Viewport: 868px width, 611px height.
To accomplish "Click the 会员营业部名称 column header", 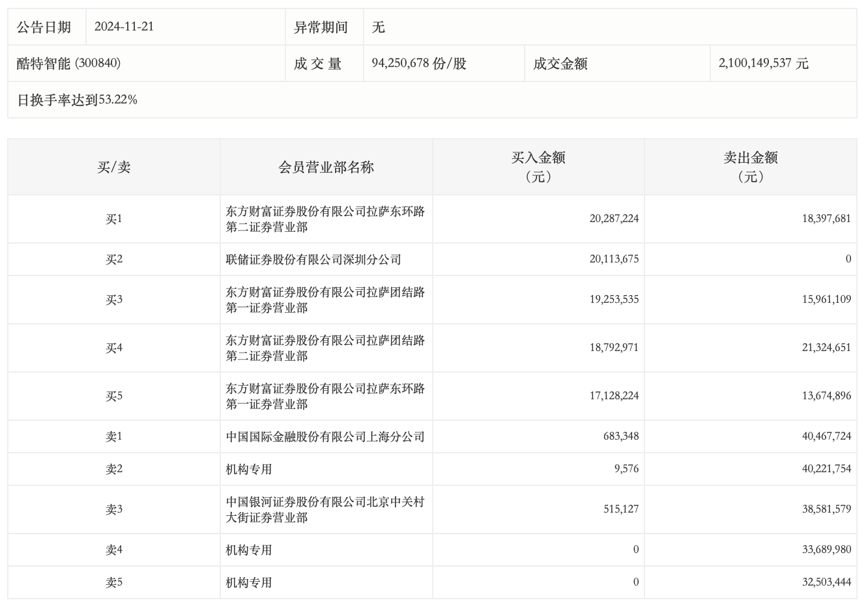I will click(326, 167).
